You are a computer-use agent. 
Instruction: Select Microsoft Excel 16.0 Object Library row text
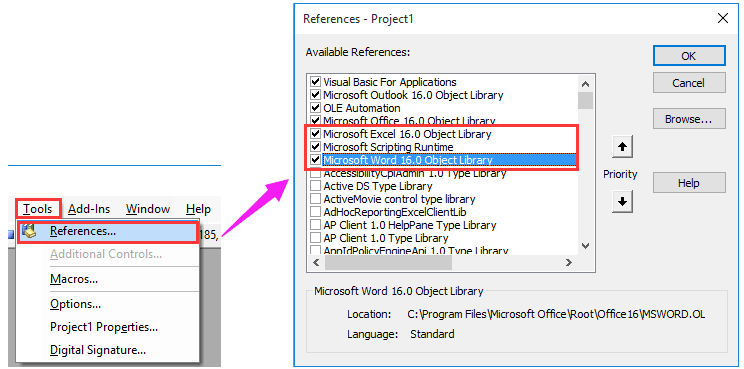[x=407, y=134]
